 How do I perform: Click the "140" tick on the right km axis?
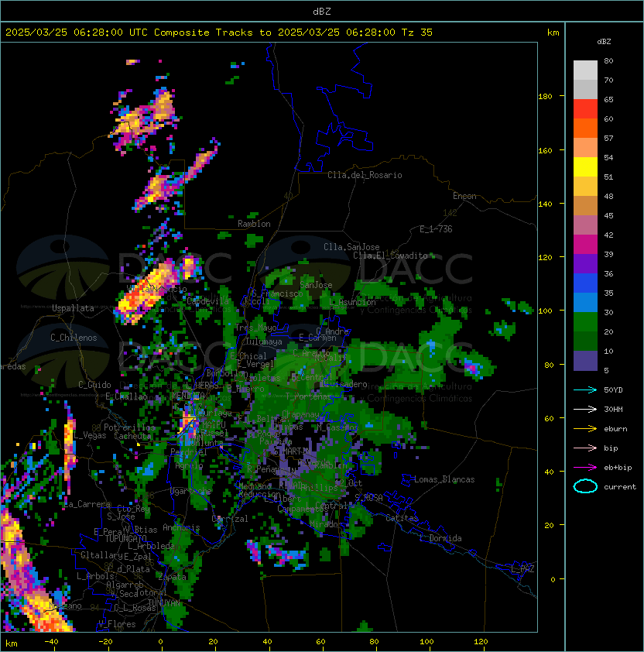545,204
